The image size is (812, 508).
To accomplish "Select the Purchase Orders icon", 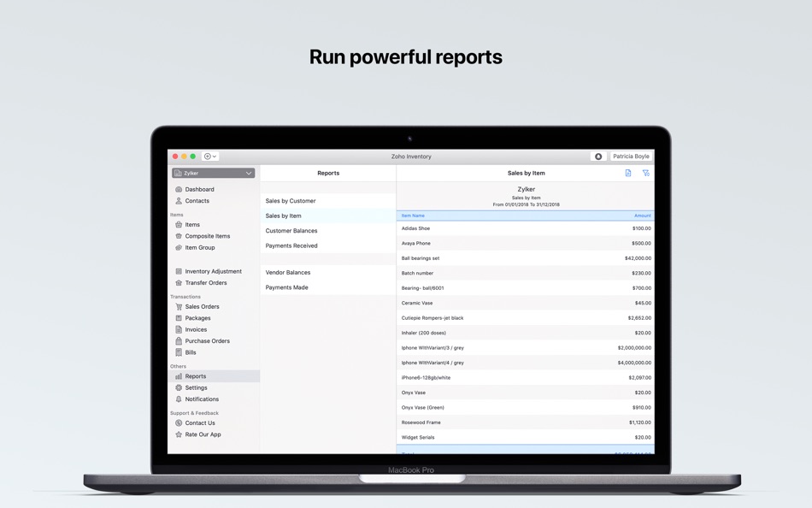I will tap(178, 340).
